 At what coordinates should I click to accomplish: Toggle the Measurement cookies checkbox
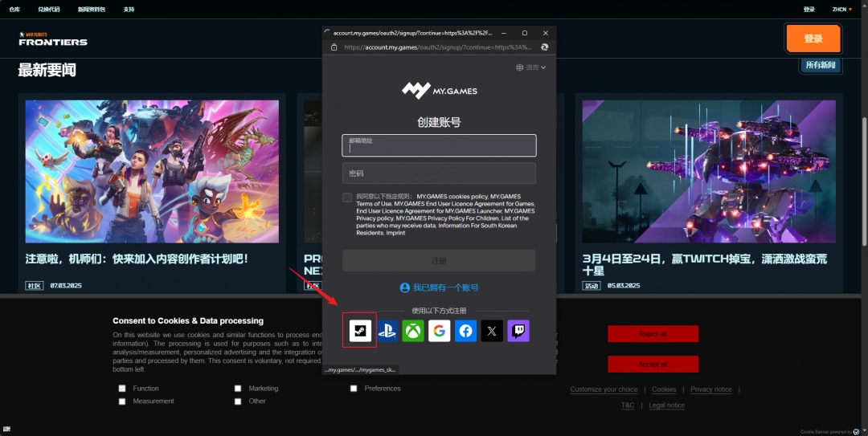[x=122, y=401]
